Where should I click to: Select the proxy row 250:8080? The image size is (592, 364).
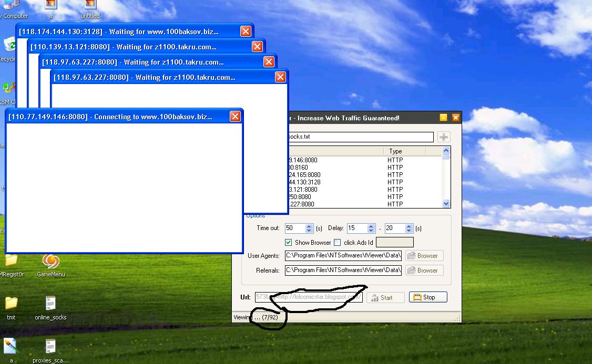tap(364, 196)
